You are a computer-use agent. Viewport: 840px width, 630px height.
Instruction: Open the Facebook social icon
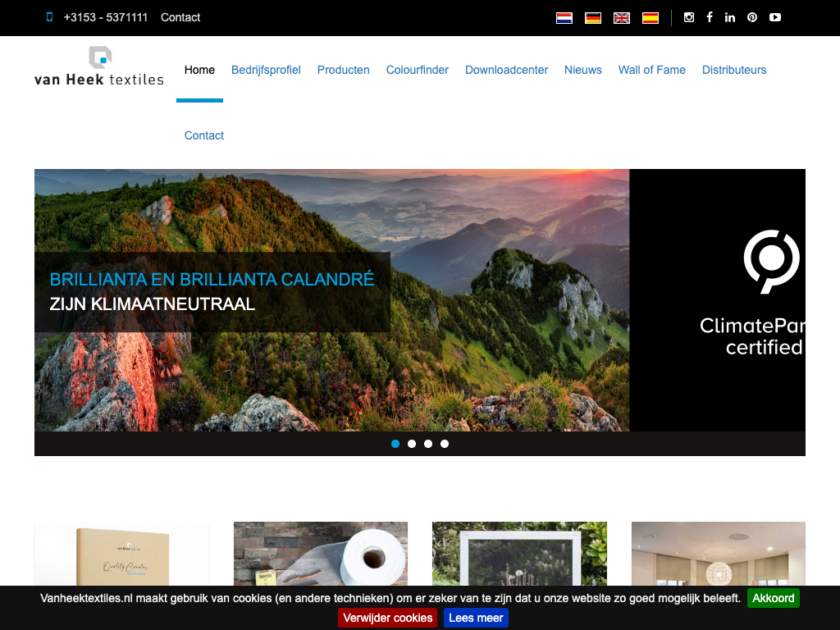(710, 17)
